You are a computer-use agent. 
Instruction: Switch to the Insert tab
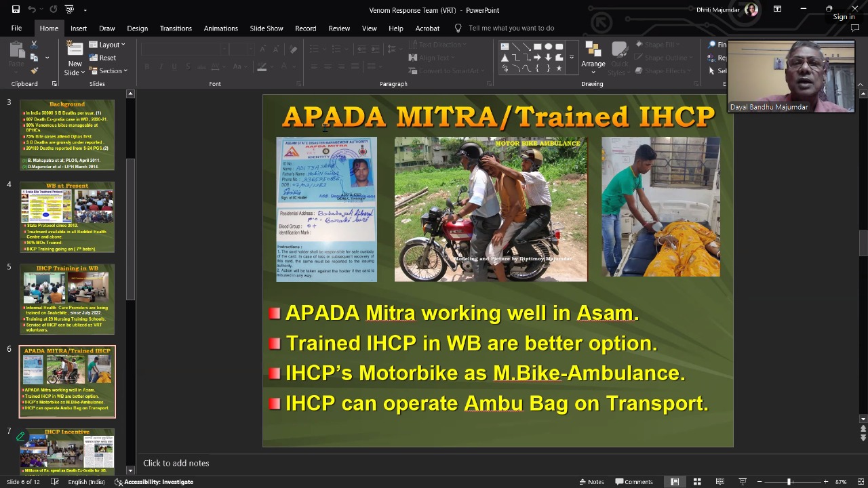pos(79,28)
